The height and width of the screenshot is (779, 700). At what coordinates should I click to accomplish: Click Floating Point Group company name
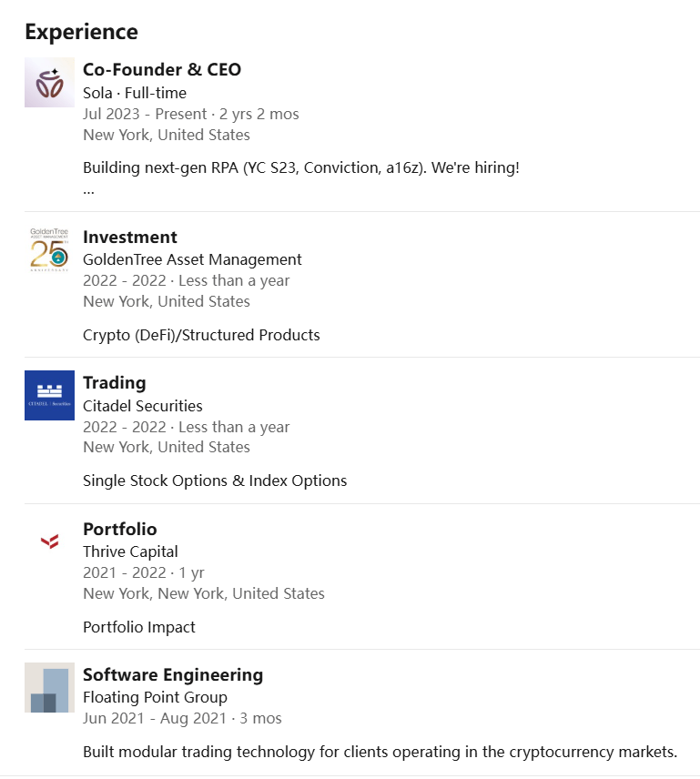(x=155, y=697)
